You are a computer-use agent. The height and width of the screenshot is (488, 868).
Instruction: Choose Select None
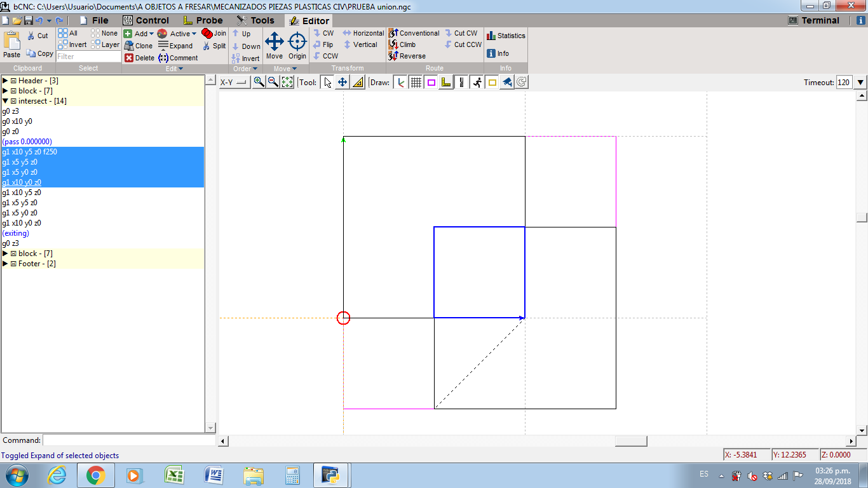[x=105, y=33]
